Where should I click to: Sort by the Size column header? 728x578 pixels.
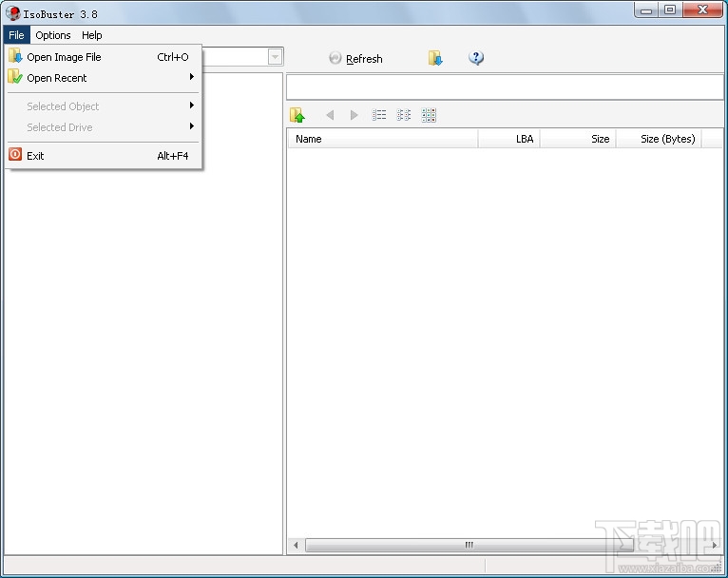pyautogui.click(x=578, y=139)
